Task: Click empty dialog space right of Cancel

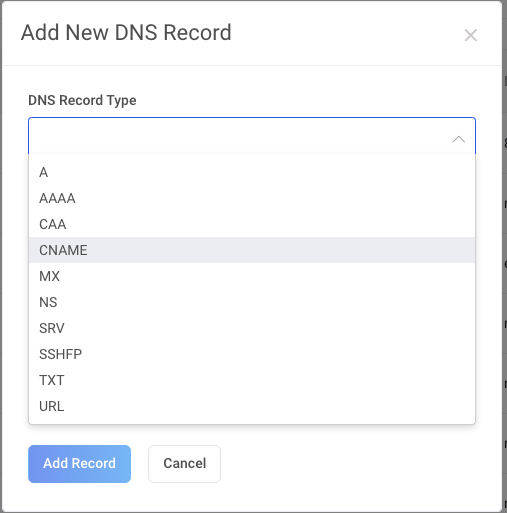Action: [x=350, y=464]
